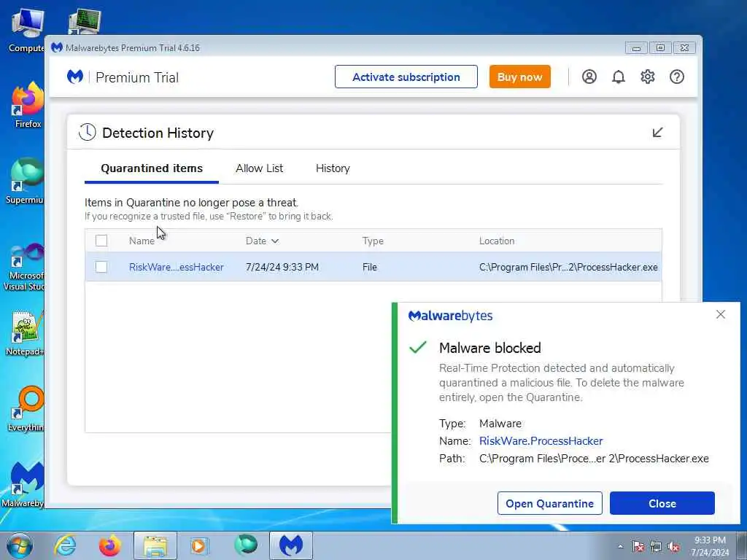747x560 pixels.
Task: Open the account profile icon
Action: click(x=589, y=77)
